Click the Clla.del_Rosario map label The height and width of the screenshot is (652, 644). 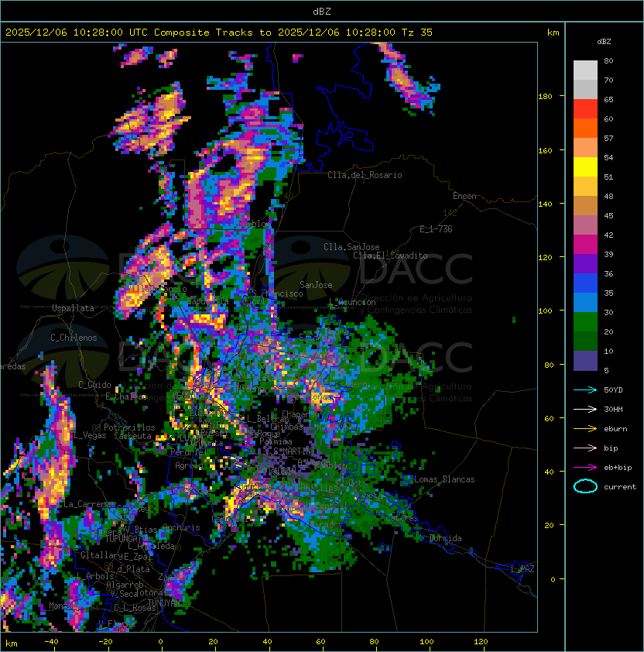click(x=365, y=175)
